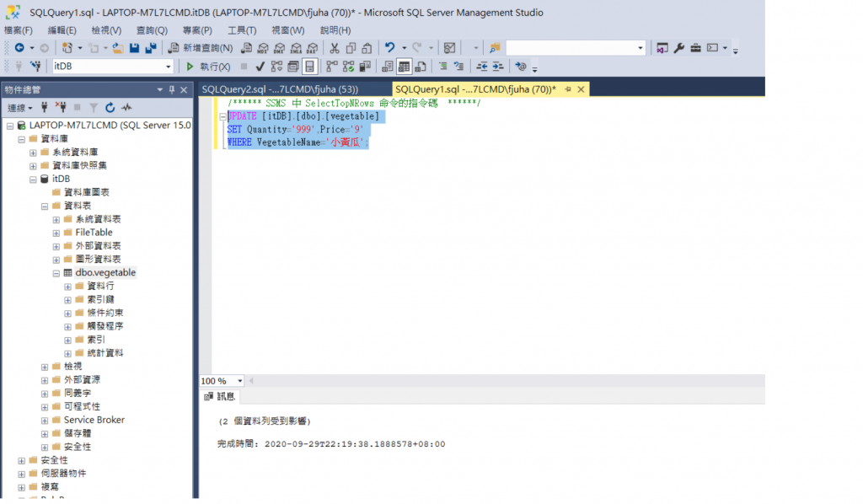The height and width of the screenshot is (504, 863).
Task: Click the MDX query icon
Action: click(263, 48)
